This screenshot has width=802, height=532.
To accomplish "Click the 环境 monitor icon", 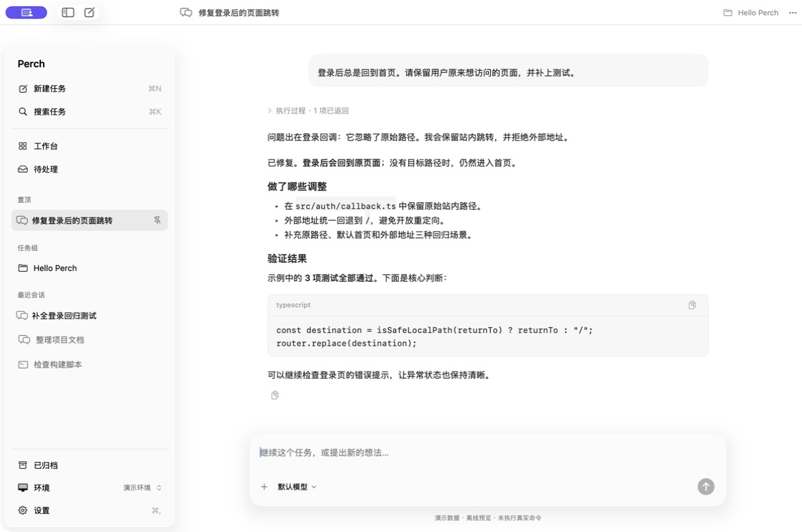I will point(23,488).
